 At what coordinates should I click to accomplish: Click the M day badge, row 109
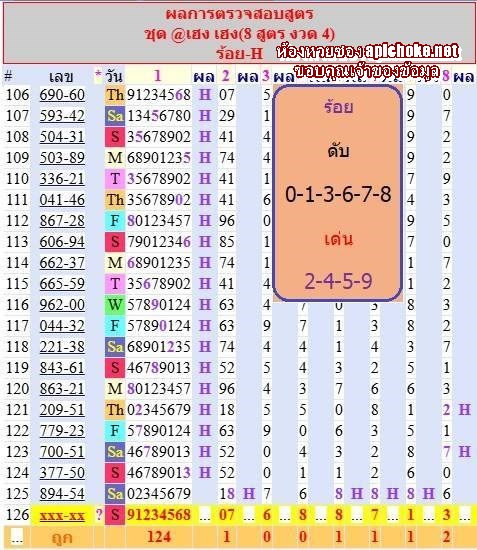click(115, 158)
